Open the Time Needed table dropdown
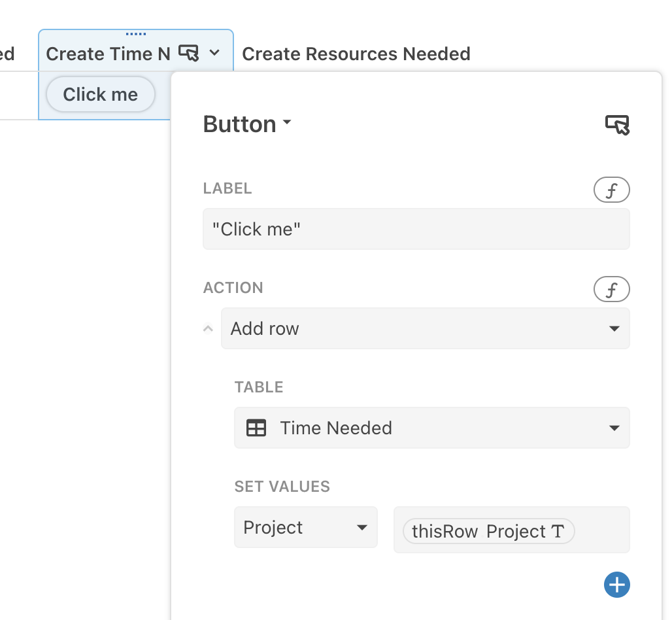The height and width of the screenshot is (620, 672). tap(431, 428)
